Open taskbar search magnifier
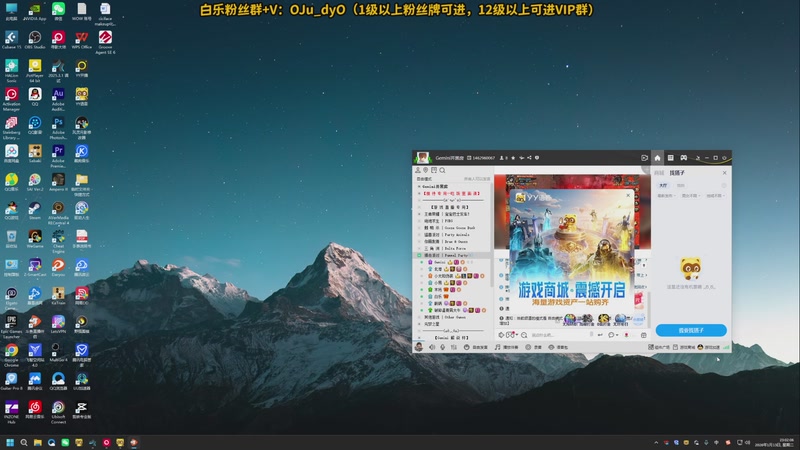The height and width of the screenshot is (450, 800). (x=23, y=442)
